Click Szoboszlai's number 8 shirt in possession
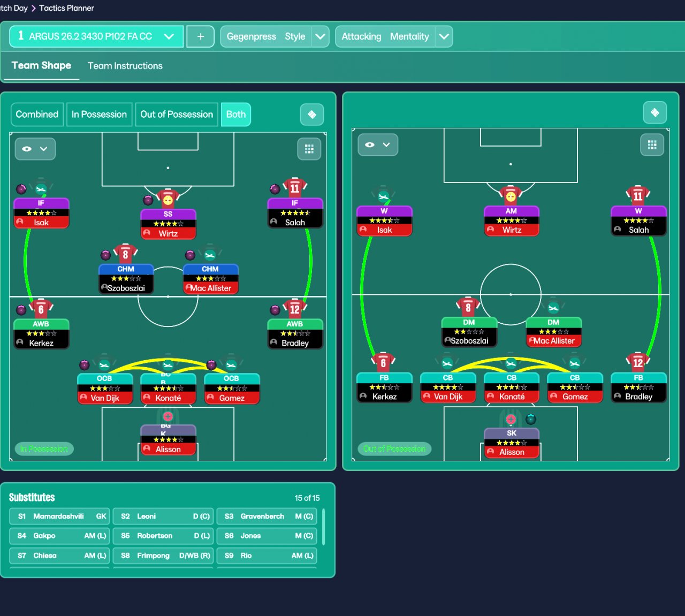The height and width of the screenshot is (616, 685). click(125, 254)
